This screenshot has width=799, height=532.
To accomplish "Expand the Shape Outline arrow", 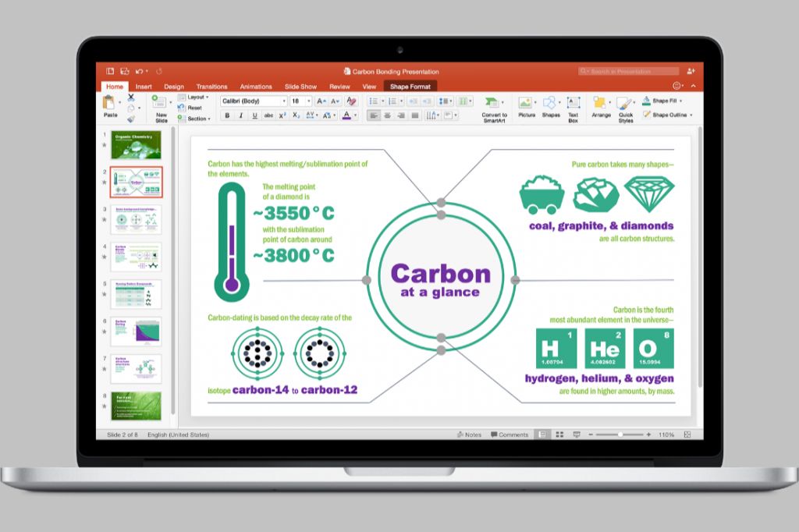I will (x=691, y=115).
